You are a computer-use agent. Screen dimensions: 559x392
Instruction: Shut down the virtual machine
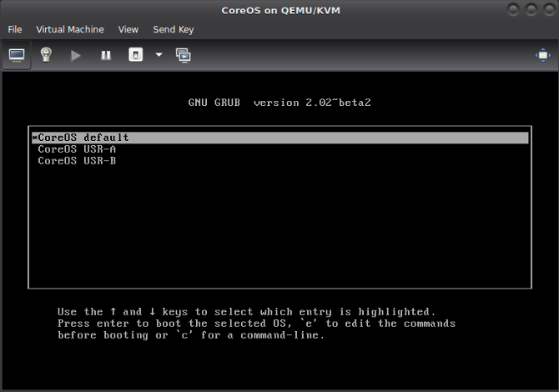135,55
